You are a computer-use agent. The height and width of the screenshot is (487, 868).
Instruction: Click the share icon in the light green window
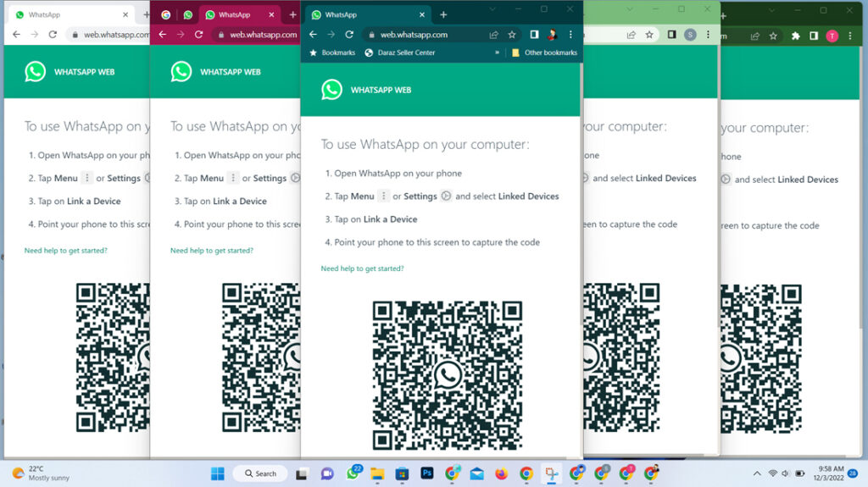coord(631,35)
